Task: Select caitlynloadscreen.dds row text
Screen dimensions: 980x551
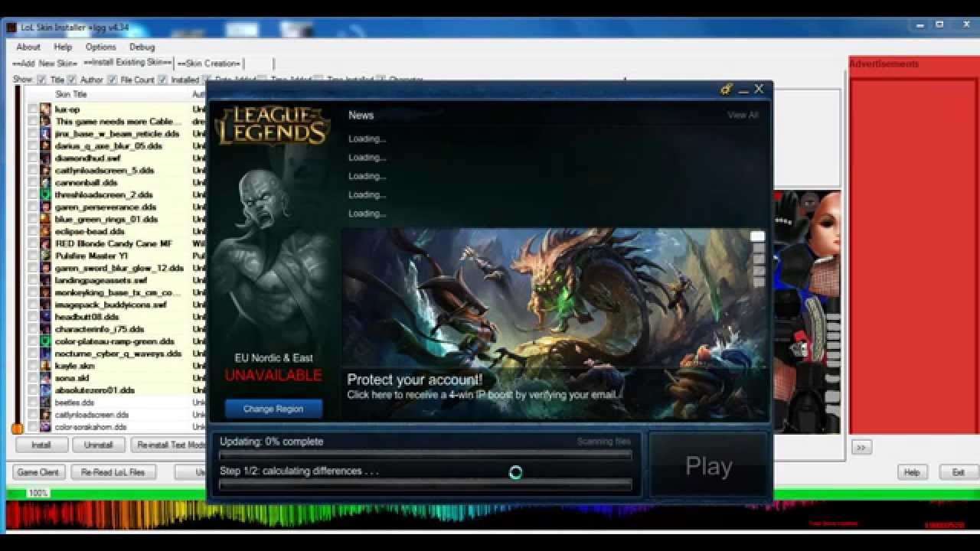Action: [91, 415]
